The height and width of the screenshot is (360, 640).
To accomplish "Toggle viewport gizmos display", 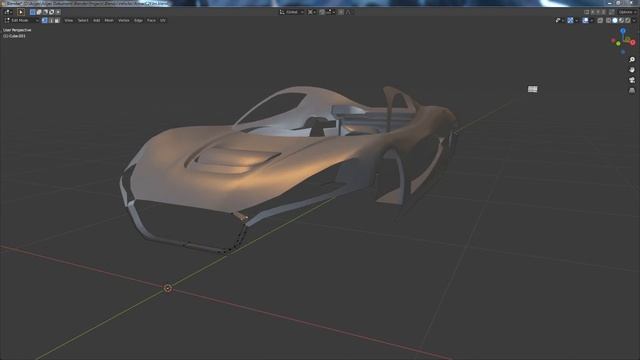I will (x=570, y=20).
